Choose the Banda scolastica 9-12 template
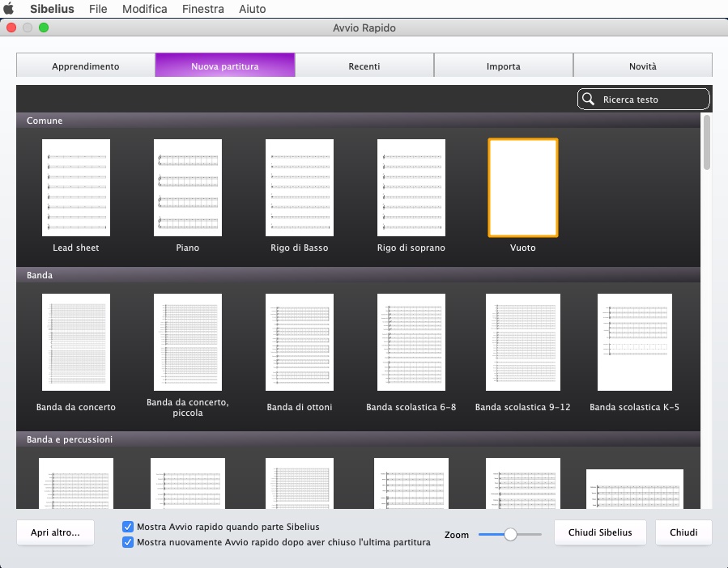This screenshot has width=728, height=568. click(x=523, y=342)
